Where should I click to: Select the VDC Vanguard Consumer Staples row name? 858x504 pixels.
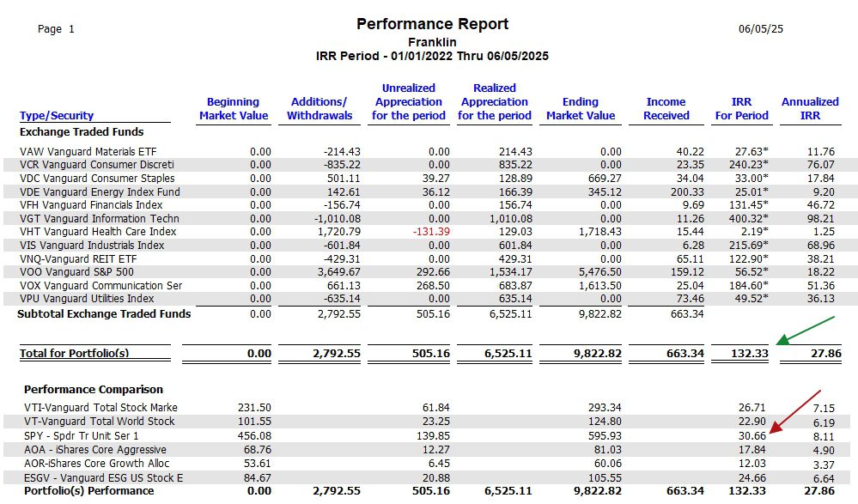[97, 179]
